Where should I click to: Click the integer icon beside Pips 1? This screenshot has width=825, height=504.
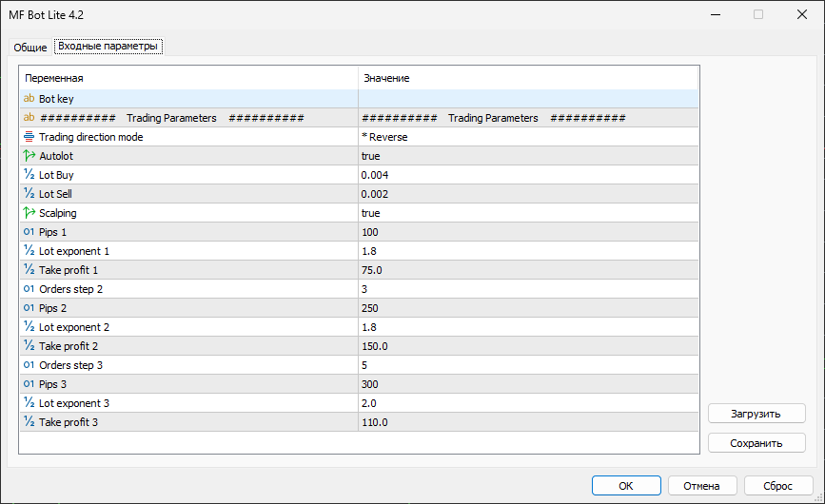point(29,232)
